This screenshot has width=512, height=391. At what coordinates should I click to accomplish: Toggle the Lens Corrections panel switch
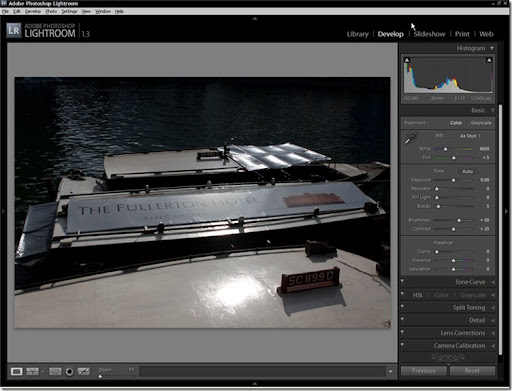[402, 332]
